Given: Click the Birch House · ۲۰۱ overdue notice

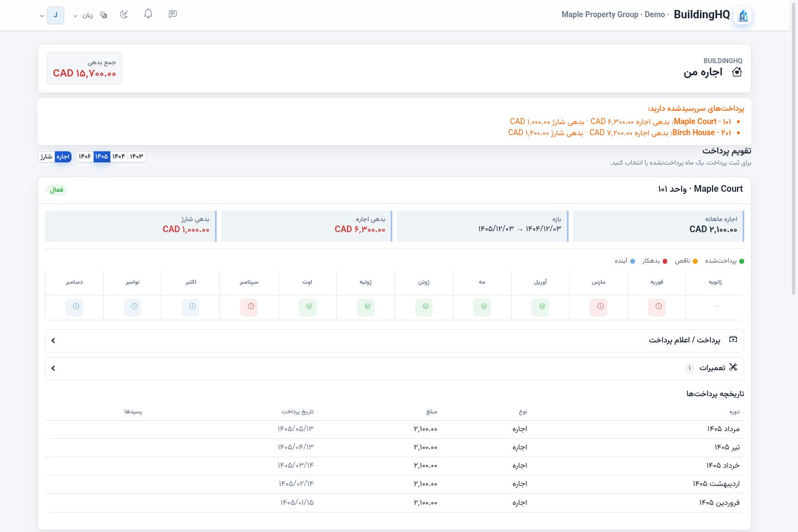Looking at the screenshot, I should coord(620,132).
